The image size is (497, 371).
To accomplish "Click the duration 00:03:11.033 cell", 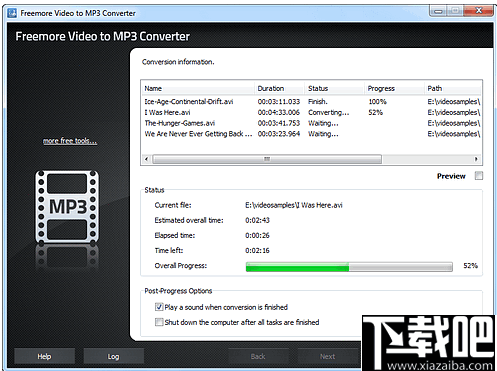I will pyautogui.click(x=279, y=101).
